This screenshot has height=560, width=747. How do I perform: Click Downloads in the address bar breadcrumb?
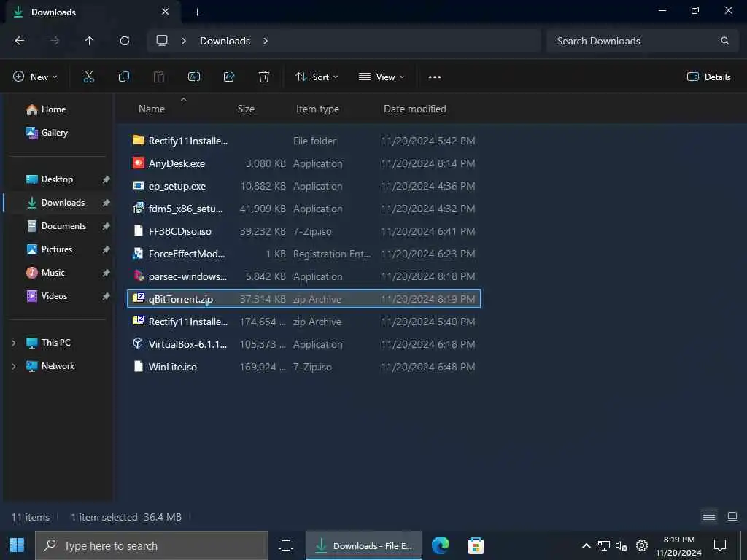225,41
